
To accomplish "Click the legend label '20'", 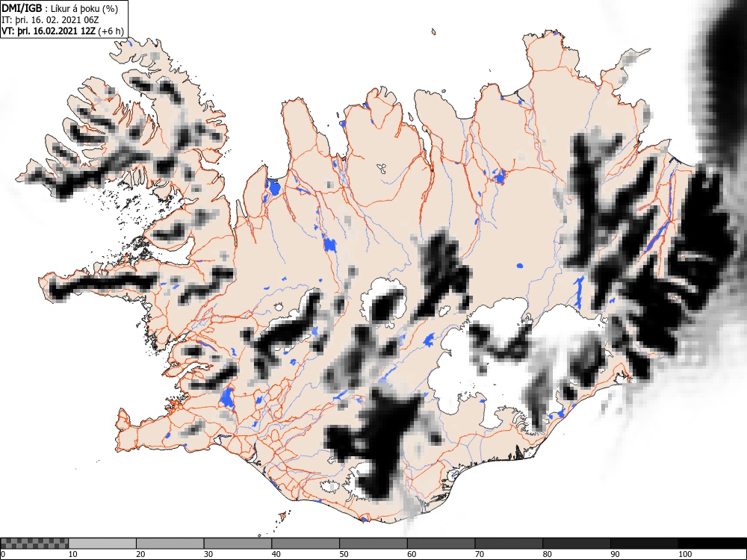I will (x=140, y=554).
